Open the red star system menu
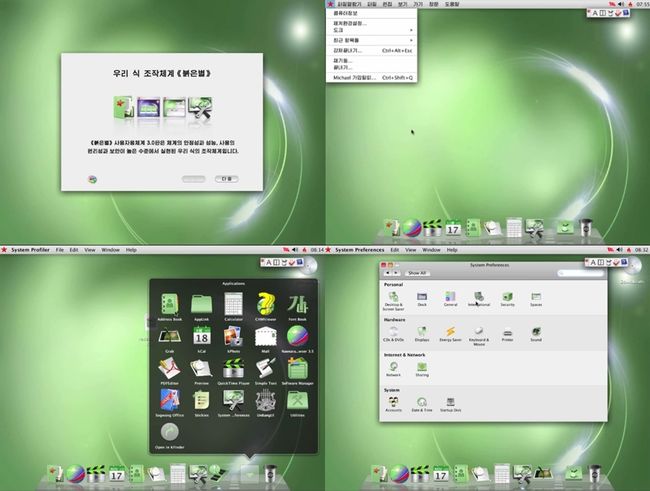This screenshot has width=650, height=491. [331, 4]
